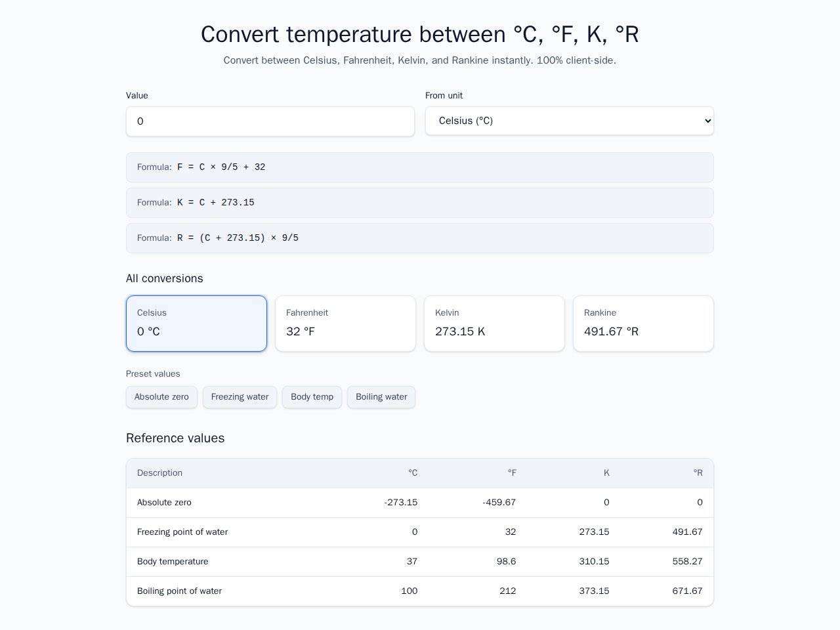Click the 212 cell
This screenshot has width=840, height=630.
coord(507,591)
